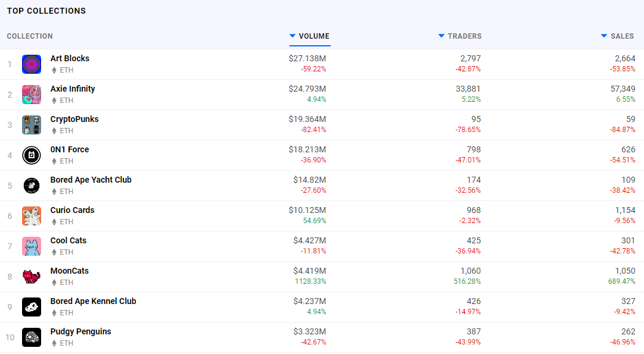Click the Ethereum icon under Pudgy Penguins
This screenshot has height=354, width=644.
pyautogui.click(x=54, y=343)
